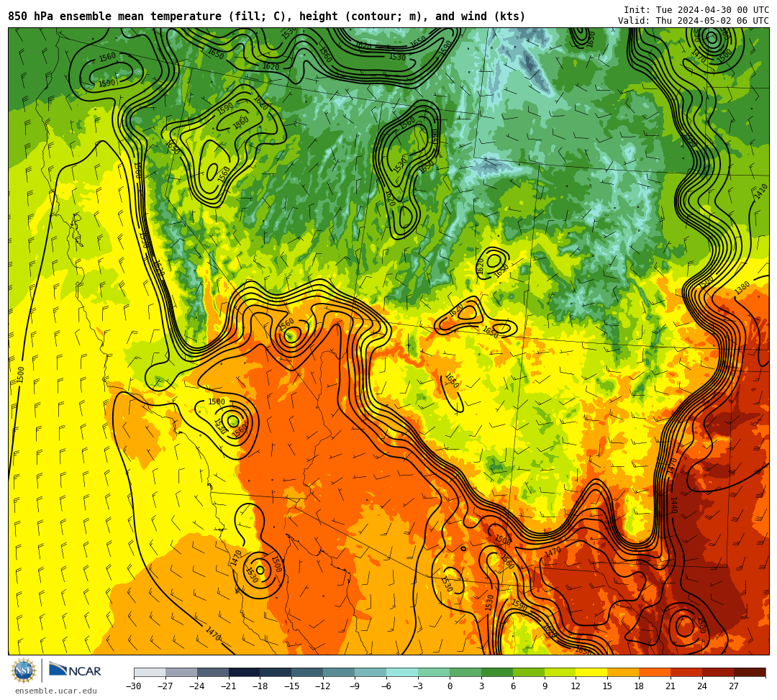Click the -24 colorbar tick label
Viewport: 777px width, 700px height.
coord(196,686)
